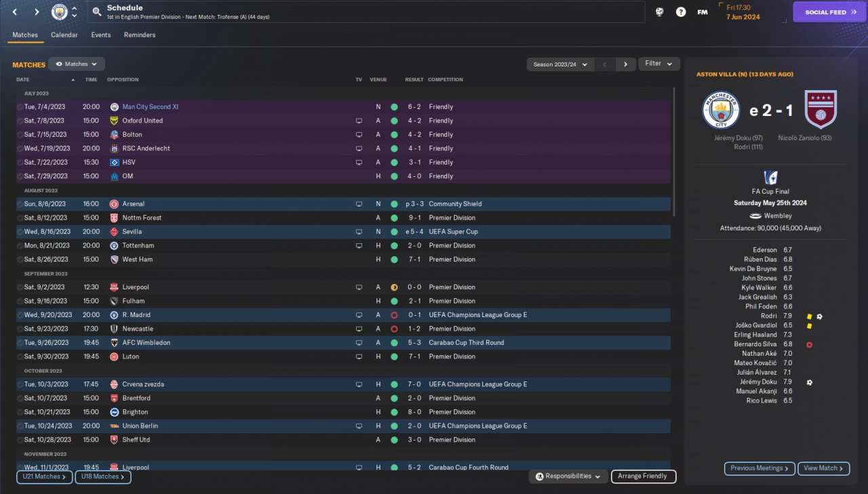868x494 pixels.
Task: Open U21 Matches
Action: tap(44, 477)
